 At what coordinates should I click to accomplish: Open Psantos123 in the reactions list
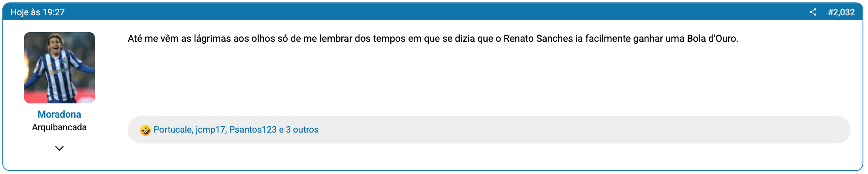tap(253, 130)
